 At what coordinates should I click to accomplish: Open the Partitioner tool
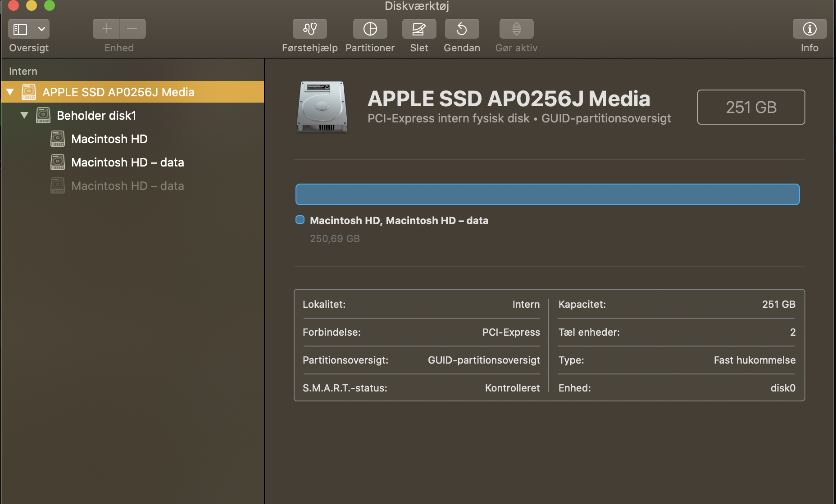tap(370, 29)
